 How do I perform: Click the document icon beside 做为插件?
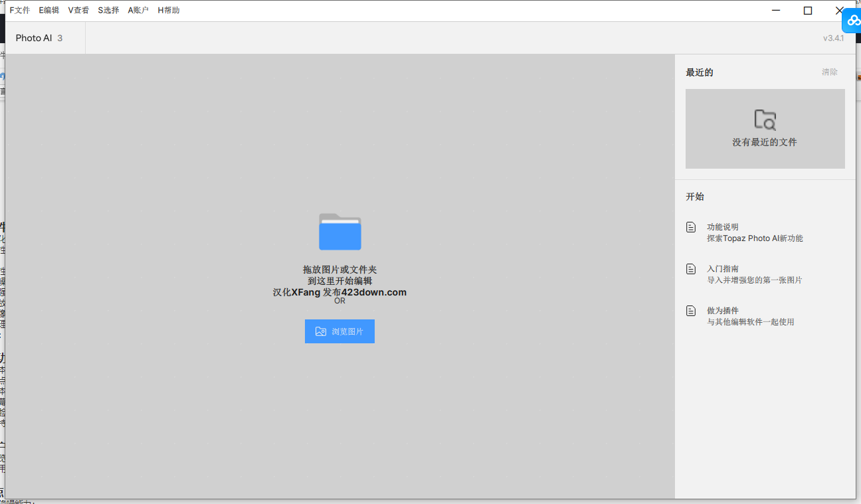click(691, 311)
